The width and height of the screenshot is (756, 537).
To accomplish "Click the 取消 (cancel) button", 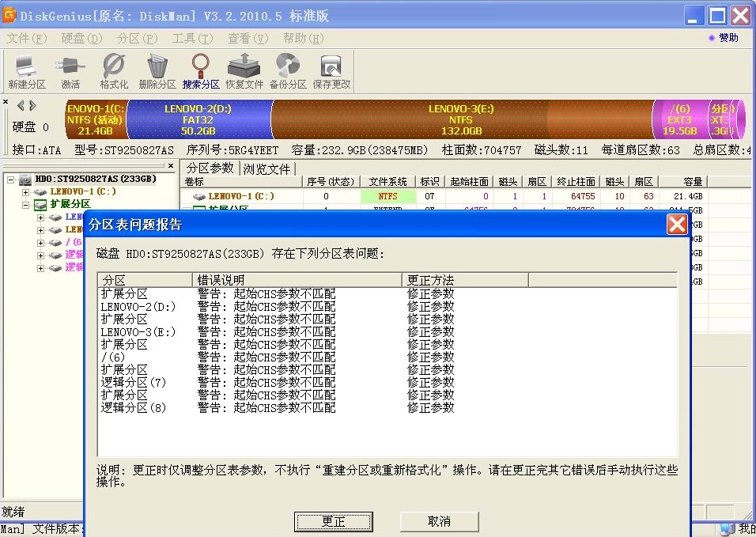I will (439, 521).
